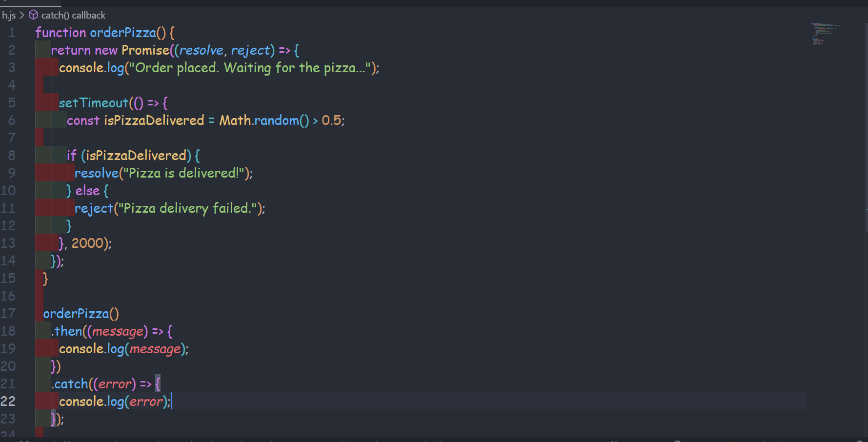Click the resolve call on line 9
Viewport: 868px width, 442px height.
(97, 173)
